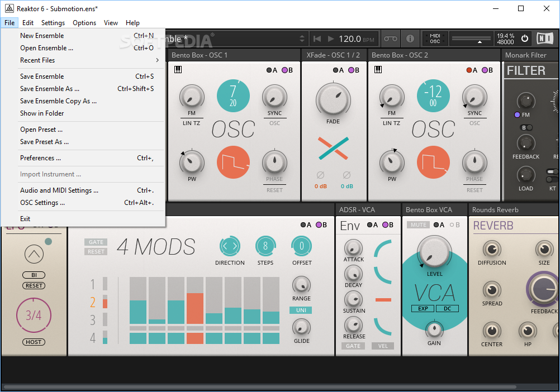Click the STEPS dial showing 8
The height and width of the screenshot is (392, 560).
pos(265,246)
